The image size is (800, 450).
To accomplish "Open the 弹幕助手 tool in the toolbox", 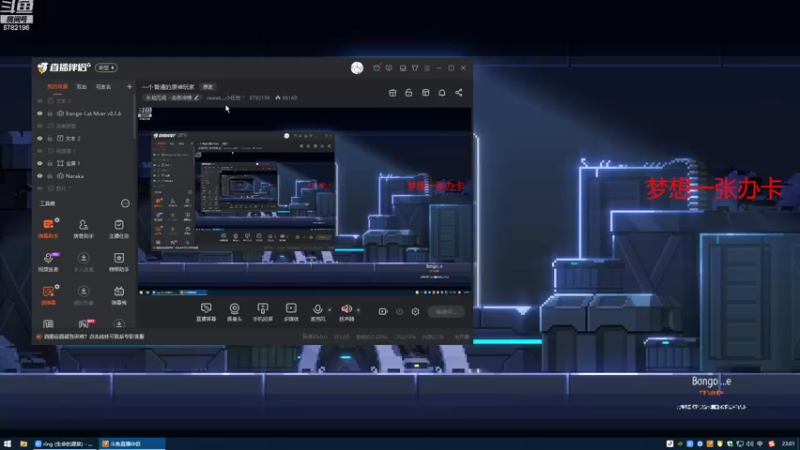I will [48, 228].
